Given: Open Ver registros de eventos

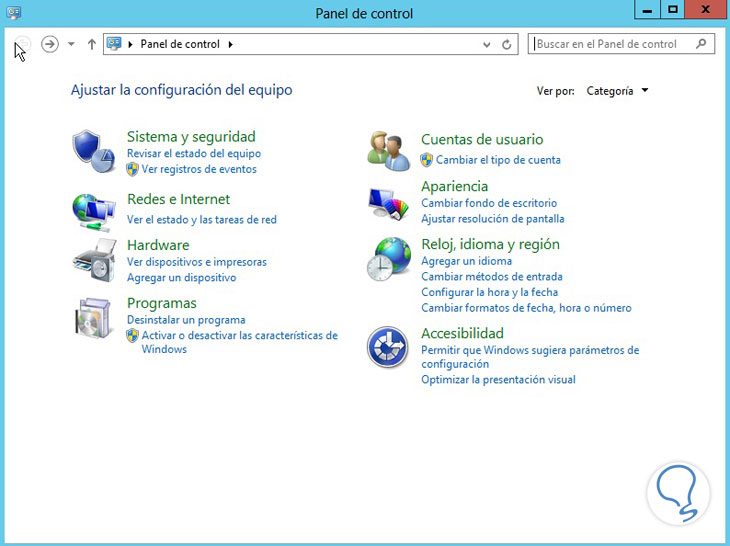Looking at the screenshot, I should (x=199, y=169).
